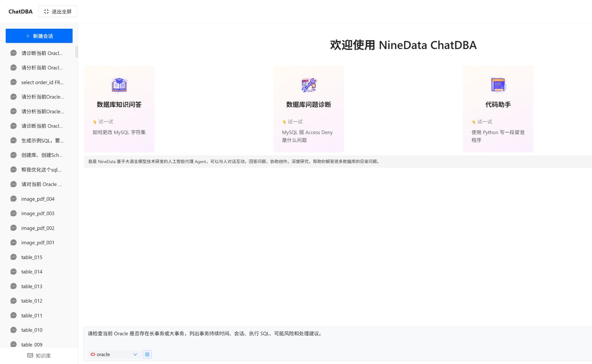Click chat bubble icon beside table_011
592x364 pixels.
coord(14,315)
